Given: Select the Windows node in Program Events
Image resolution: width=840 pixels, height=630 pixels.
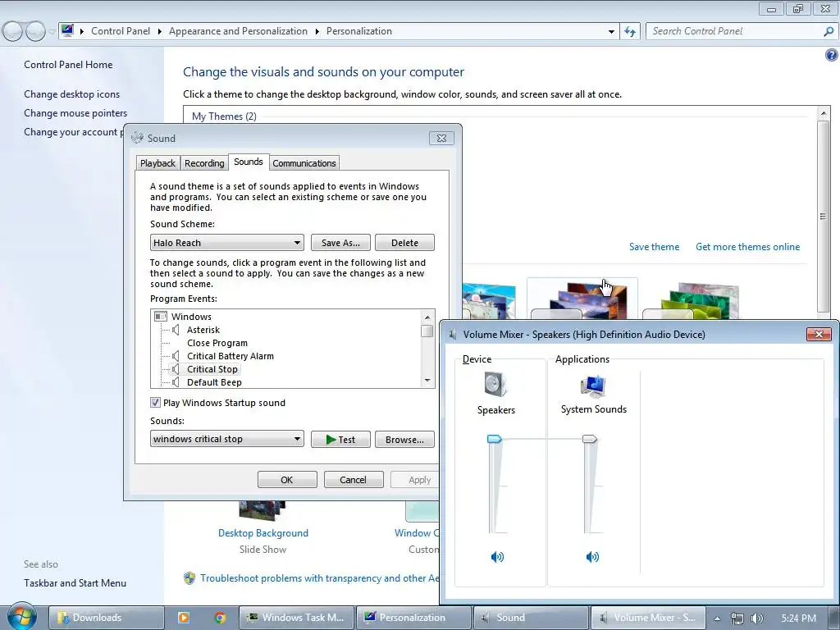Looking at the screenshot, I should (x=191, y=317).
